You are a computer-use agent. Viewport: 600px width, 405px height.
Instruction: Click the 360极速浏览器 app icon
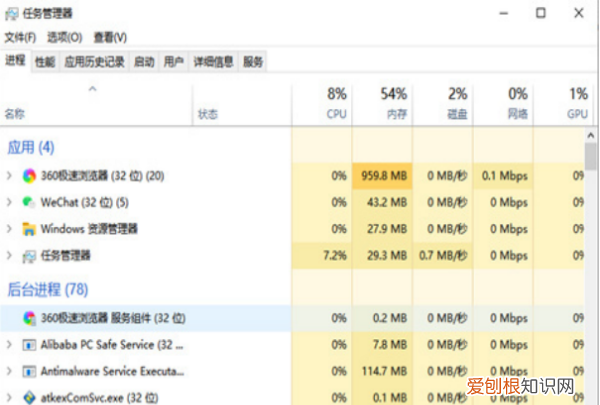pyautogui.click(x=29, y=176)
